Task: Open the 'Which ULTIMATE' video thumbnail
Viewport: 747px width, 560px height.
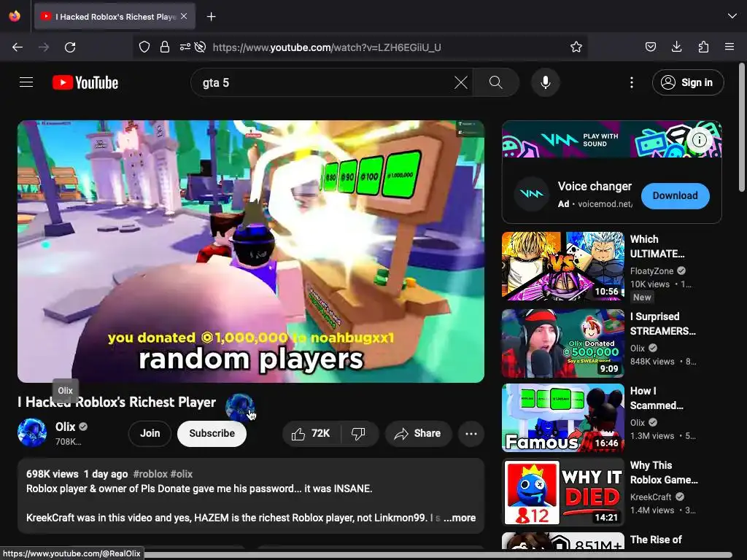Action: click(562, 266)
